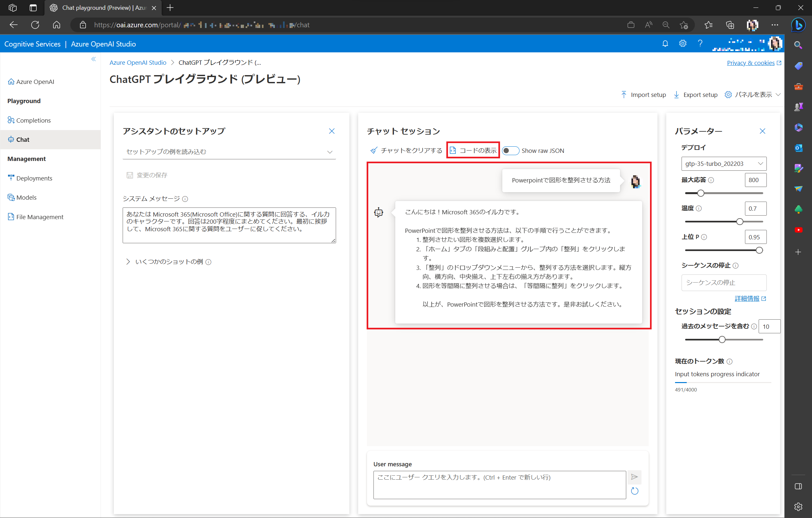This screenshot has height=518, width=812.
Task: Open Outlook from the Edge sidebar
Action: point(798,148)
